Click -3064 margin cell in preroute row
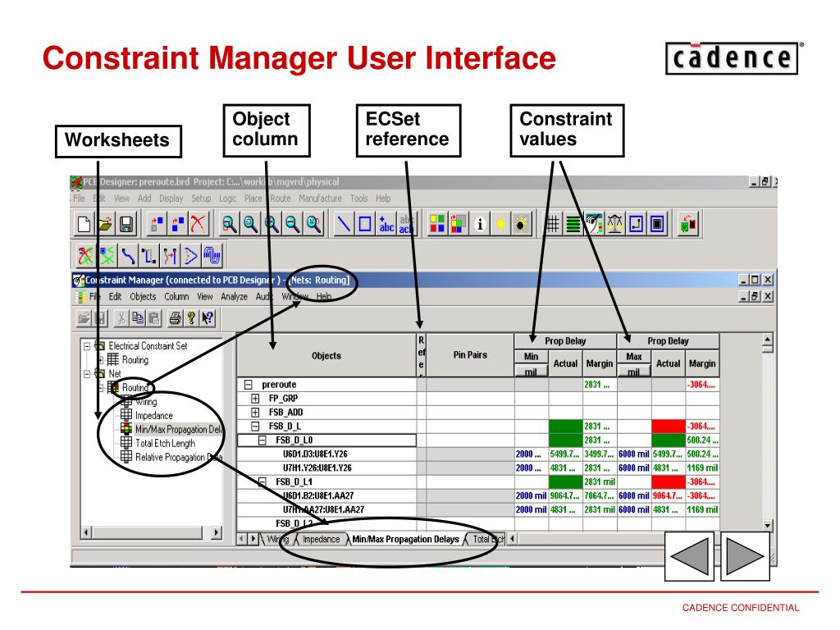 702,385
